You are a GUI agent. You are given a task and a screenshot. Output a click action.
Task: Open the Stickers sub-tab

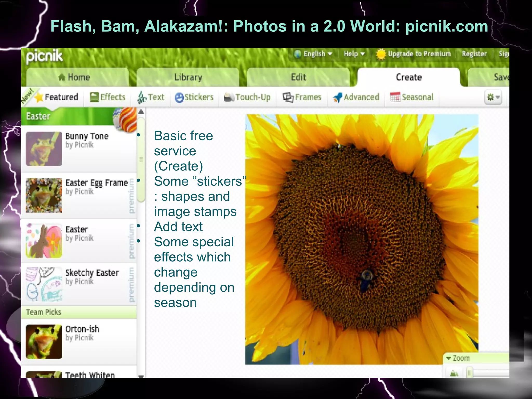coord(194,97)
